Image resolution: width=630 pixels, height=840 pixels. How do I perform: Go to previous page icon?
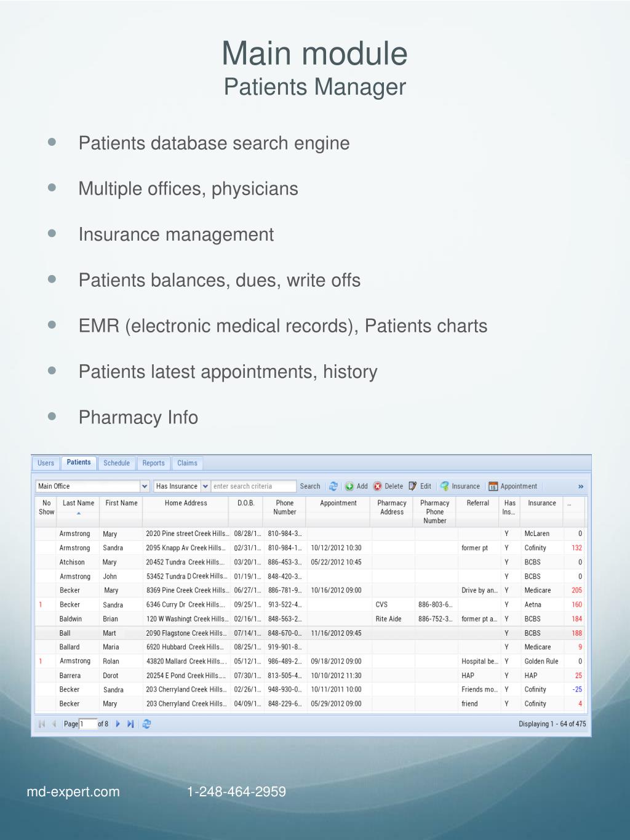[x=54, y=724]
